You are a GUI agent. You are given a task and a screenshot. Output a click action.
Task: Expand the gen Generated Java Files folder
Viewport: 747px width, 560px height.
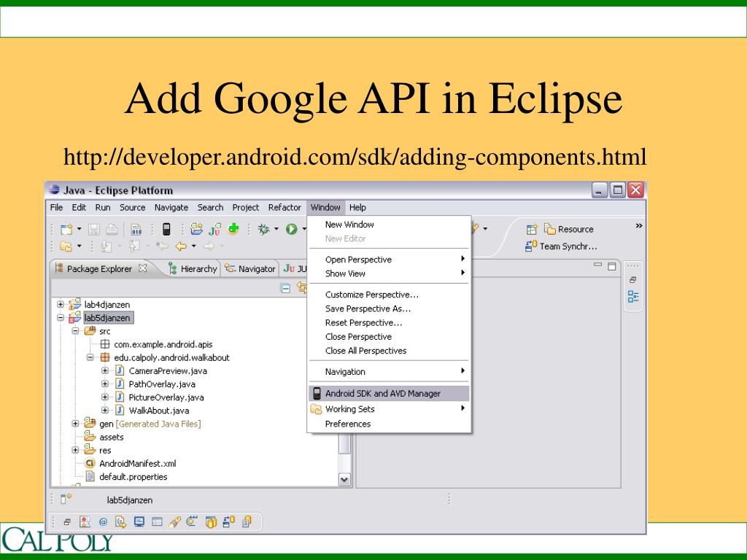click(75, 424)
